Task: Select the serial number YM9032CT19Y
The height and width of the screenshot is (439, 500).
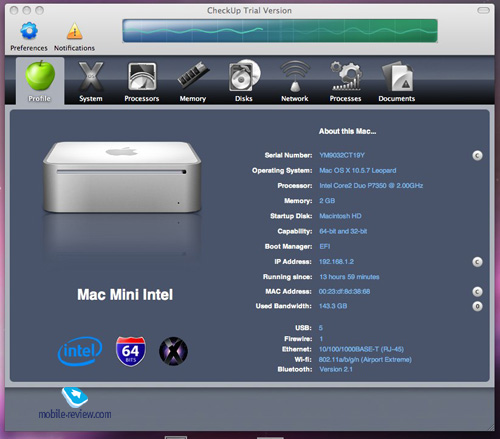Action: click(x=342, y=155)
